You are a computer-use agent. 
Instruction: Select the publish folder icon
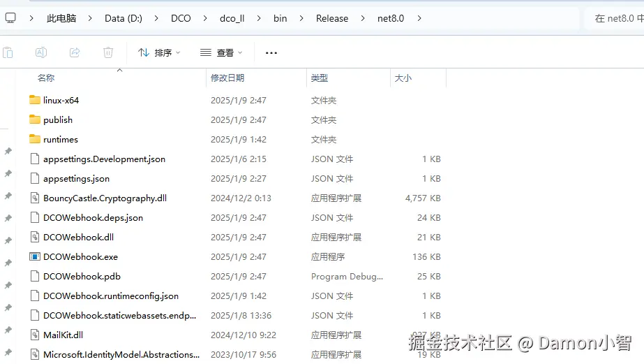click(35, 119)
